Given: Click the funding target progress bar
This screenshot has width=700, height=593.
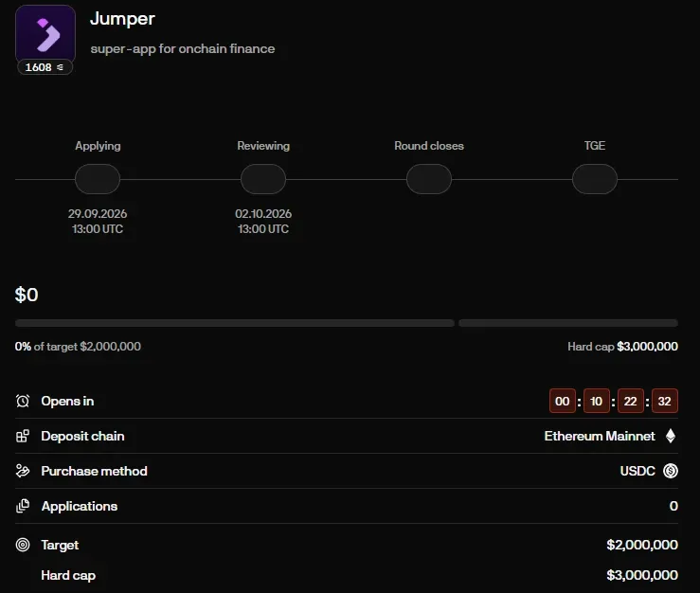Looking at the screenshot, I should [x=235, y=323].
